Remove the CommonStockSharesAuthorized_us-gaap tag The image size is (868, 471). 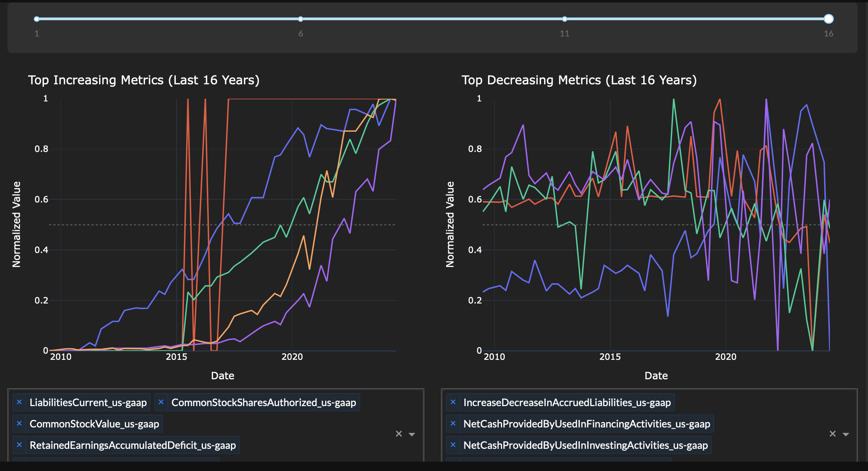pyautogui.click(x=161, y=402)
